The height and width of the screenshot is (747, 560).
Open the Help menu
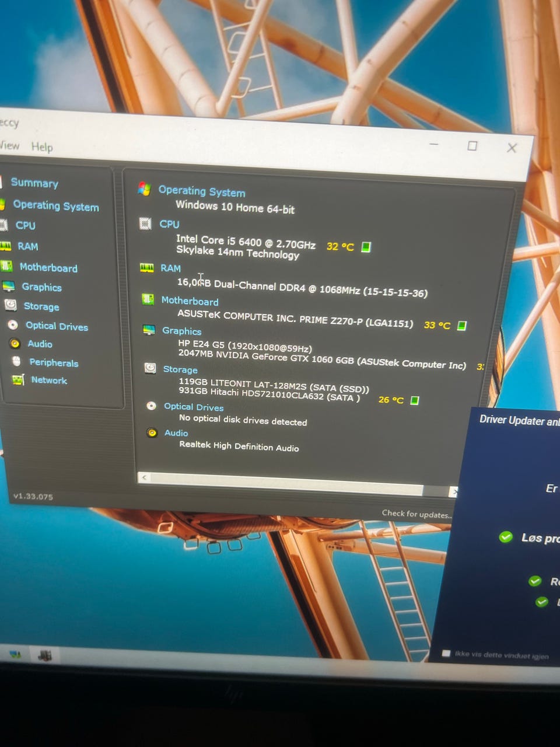point(42,146)
